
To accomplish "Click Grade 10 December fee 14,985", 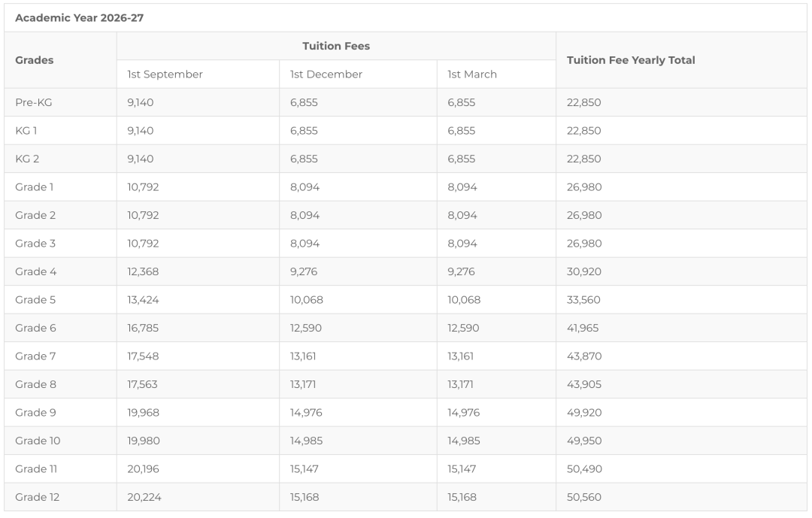I will [x=306, y=441].
